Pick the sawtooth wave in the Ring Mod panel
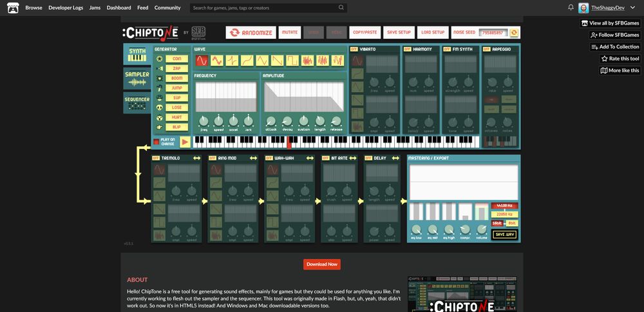 click(216, 210)
